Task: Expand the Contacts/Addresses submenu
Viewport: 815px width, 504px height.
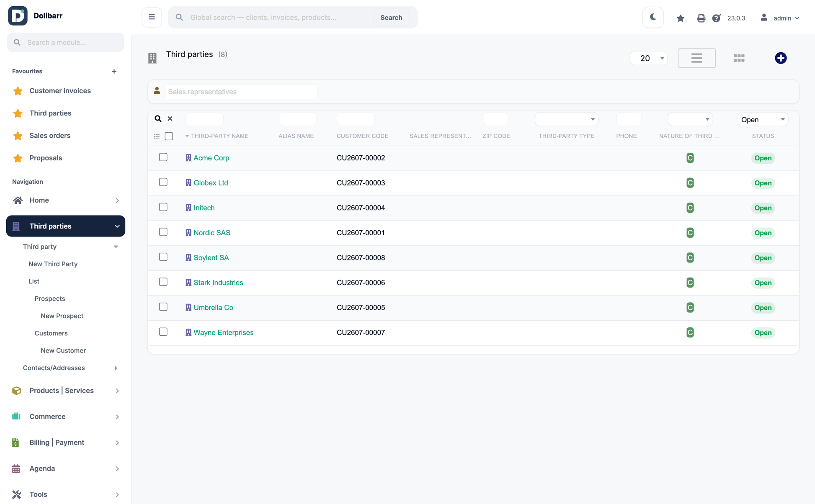Action: click(116, 368)
